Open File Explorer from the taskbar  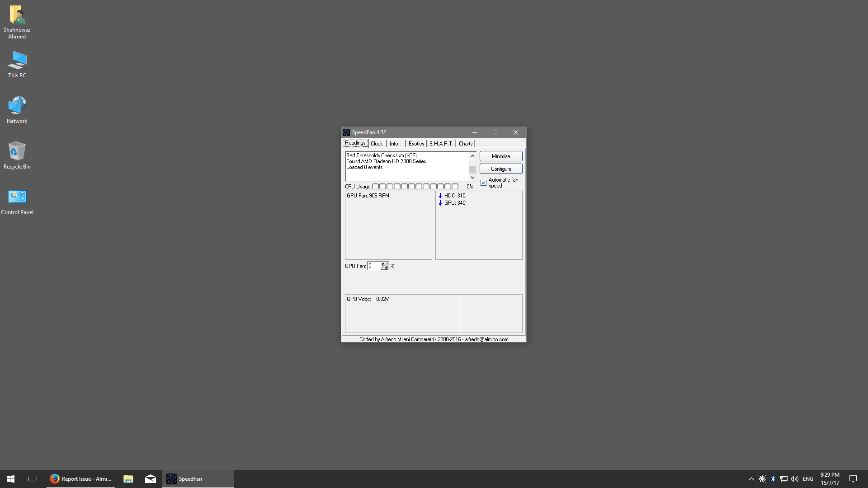coord(128,479)
